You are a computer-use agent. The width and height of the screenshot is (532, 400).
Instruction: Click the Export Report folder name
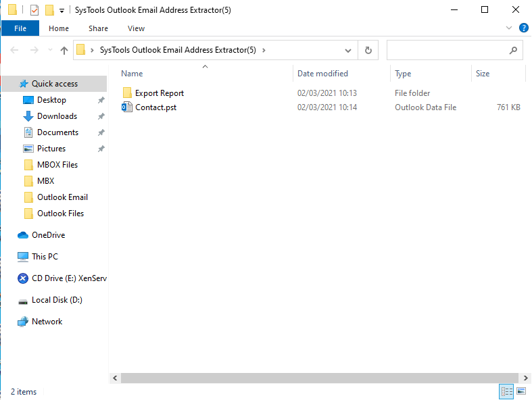click(x=160, y=93)
